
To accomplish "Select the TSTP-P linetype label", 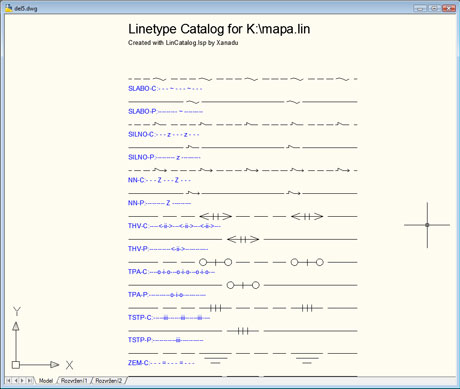I will (166, 340).
